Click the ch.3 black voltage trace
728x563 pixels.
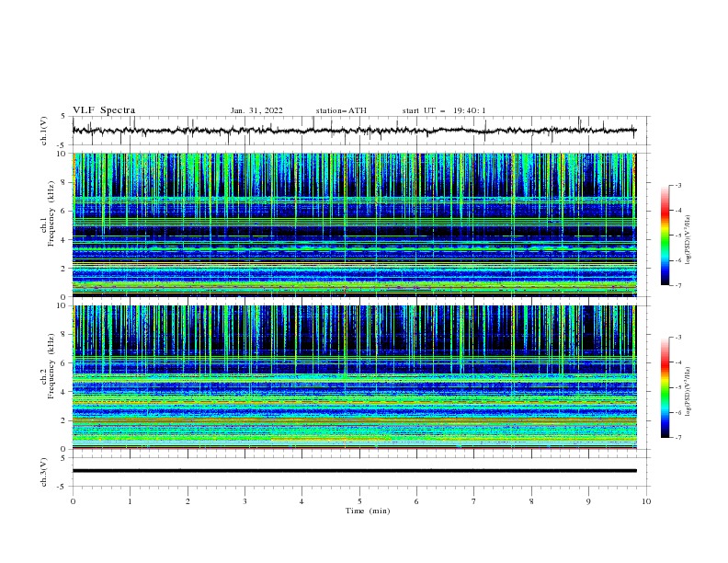coord(354,471)
